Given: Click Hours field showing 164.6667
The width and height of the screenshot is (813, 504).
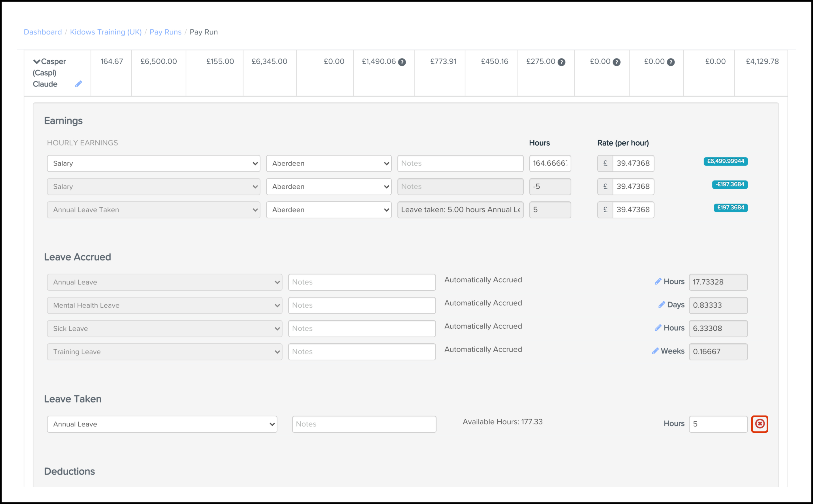Looking at the screenshot, I should [x=550, y=163].
